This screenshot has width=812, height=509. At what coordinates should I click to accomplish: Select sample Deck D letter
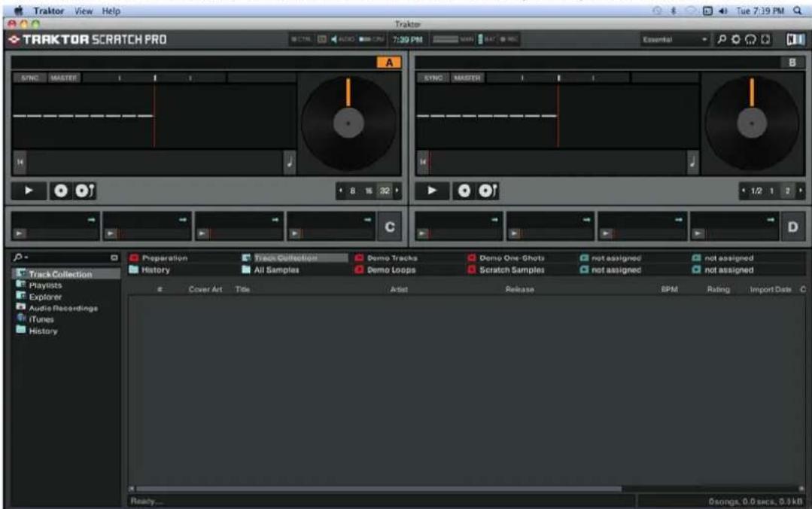(793, 227)
